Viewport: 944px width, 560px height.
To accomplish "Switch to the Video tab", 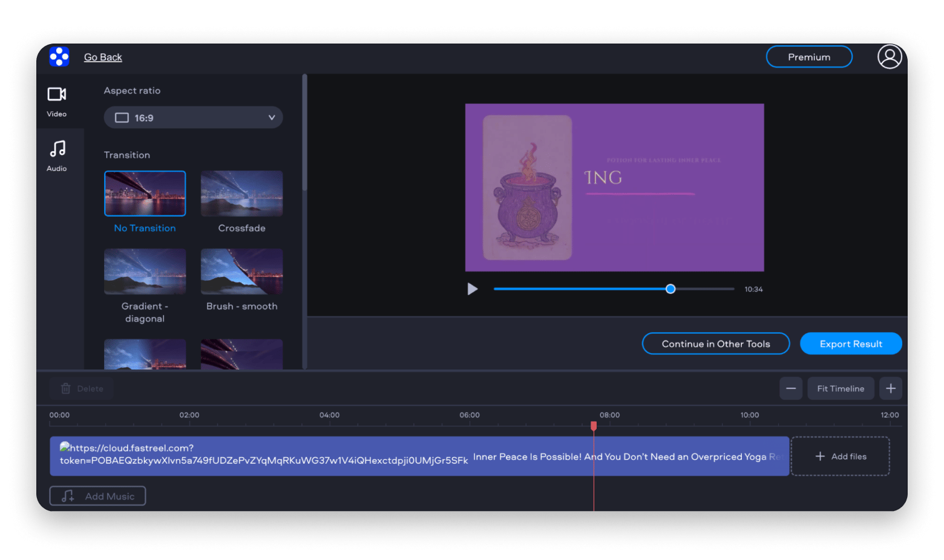I will (57, 101).
